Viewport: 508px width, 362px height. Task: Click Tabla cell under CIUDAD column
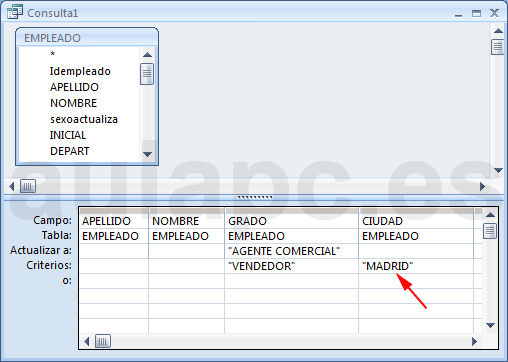[416, 236]
